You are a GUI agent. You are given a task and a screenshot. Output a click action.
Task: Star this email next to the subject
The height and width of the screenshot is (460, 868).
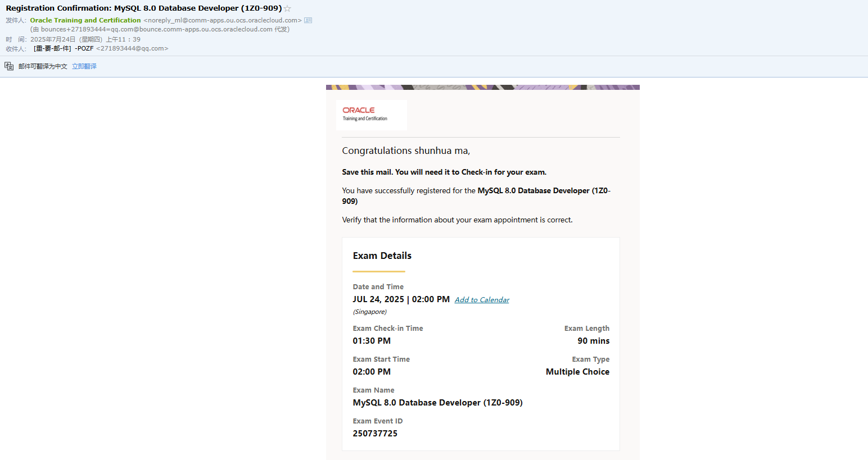click(287, 8)
